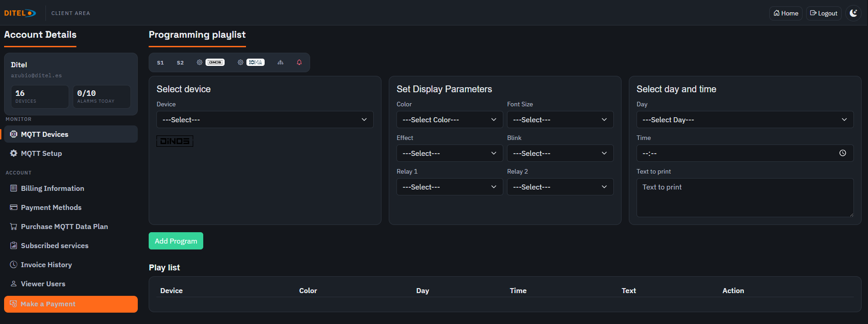Open Purchase MQTT Data Plan

tap(71, 226)
